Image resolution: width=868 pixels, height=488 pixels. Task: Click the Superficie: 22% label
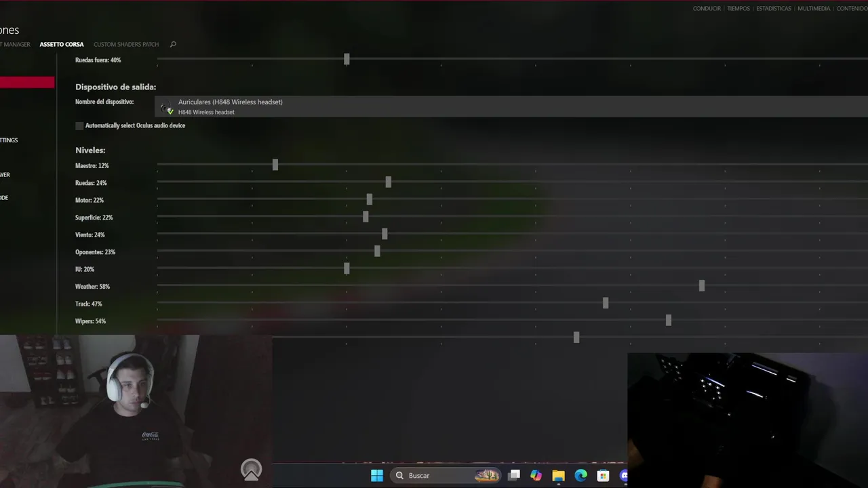94,218
